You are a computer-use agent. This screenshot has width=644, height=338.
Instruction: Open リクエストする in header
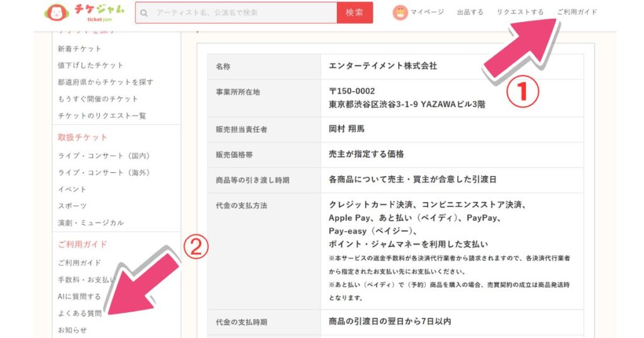(520, 12)
